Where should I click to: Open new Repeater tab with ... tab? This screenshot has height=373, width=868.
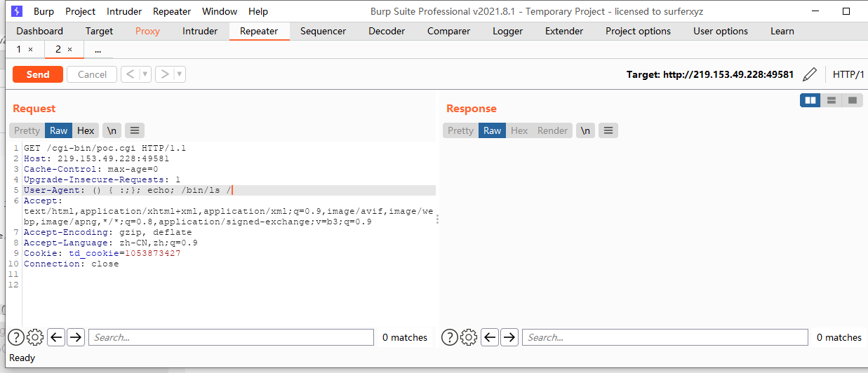(x=98, y=50)
